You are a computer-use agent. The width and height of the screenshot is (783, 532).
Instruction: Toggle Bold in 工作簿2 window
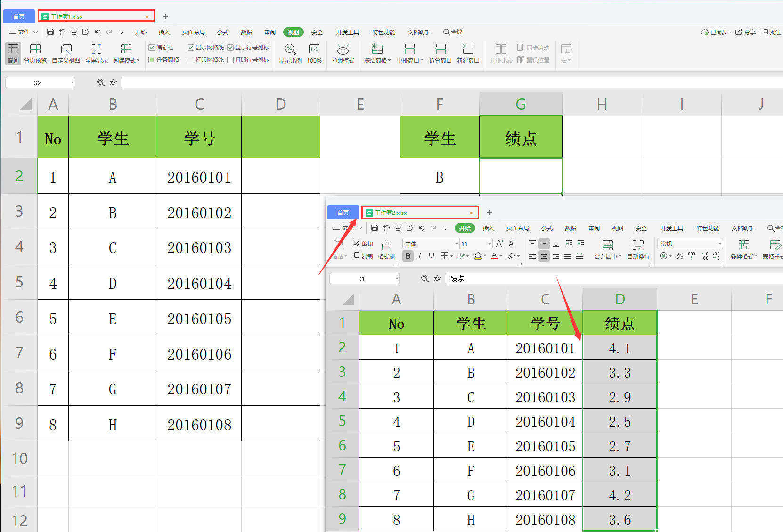408,256
